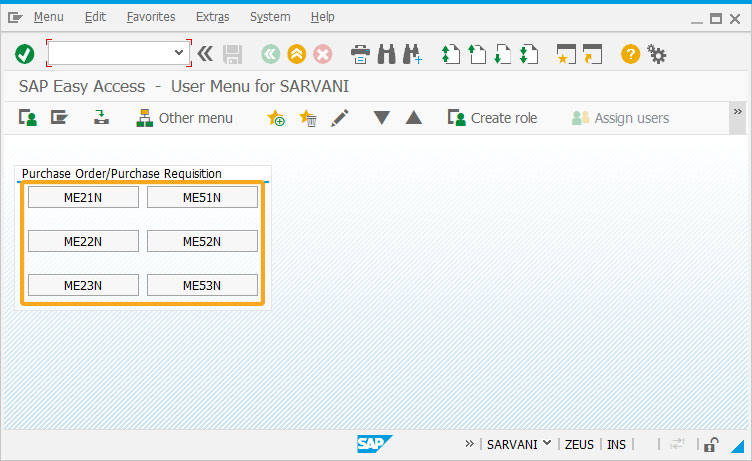Open the Extras menu
The width and height of the screenshot is (752, 461).
point(212,17)
